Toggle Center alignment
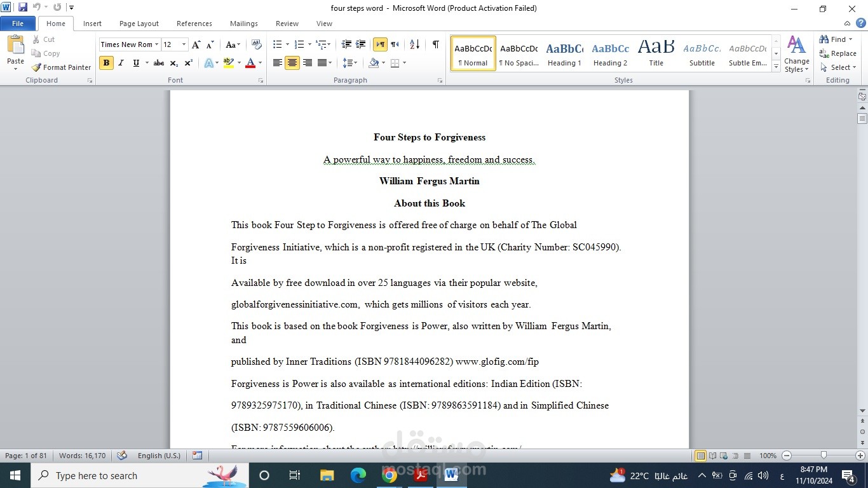Viewport: 868px width, 488px height. click(x=292, y=63)
